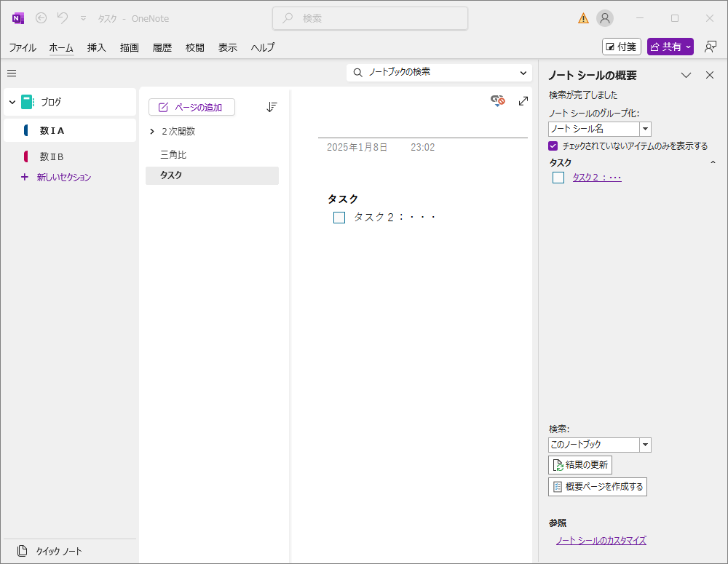Click the back arrow navigation icon
Image resolution: width=728 pixels, height=564 pixels.
(x=41, y=18)
